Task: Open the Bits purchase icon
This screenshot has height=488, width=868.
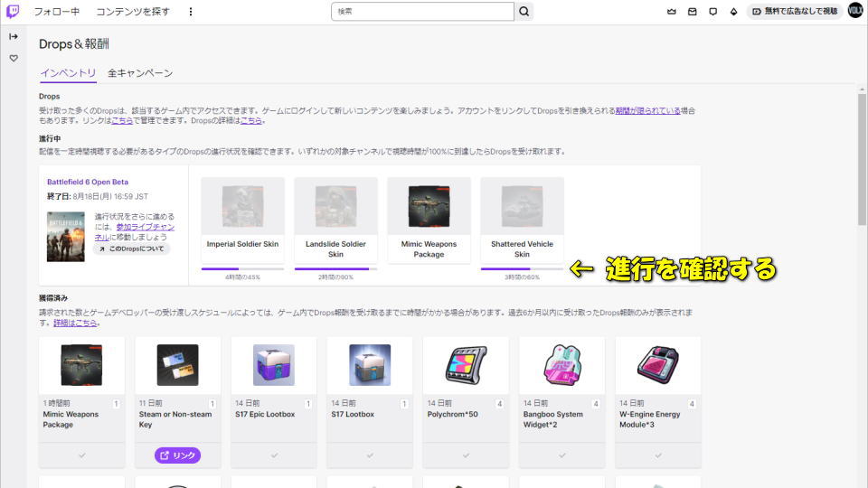Action: click(x=733, y=12)
